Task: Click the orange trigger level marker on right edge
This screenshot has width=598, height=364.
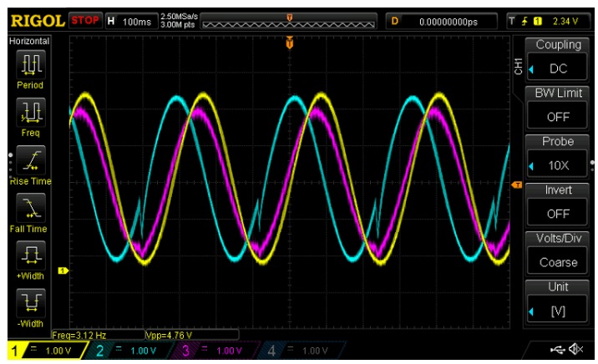Action: [x=517, y=185]
